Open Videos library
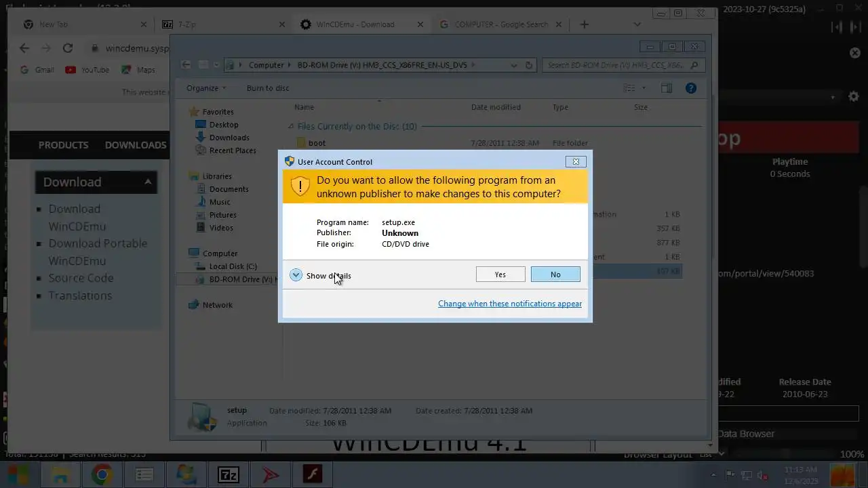Screen dimensions: 868x488 pos(221,228)
